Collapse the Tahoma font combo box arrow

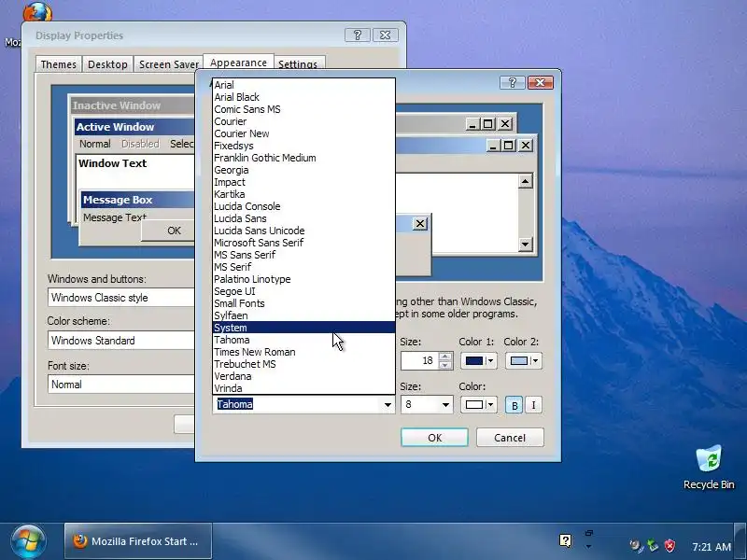point(388,405)
